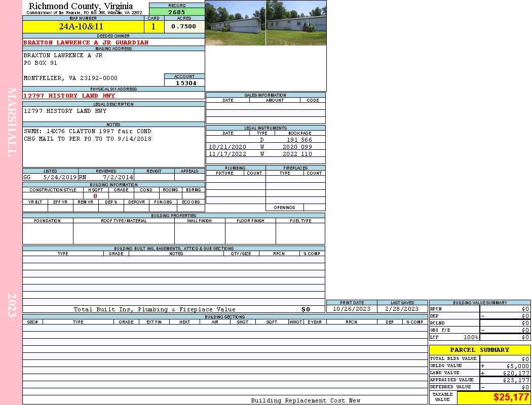Select the 11/17/2022 legal instrument date
532x405 pixels.
click(227, 154)
